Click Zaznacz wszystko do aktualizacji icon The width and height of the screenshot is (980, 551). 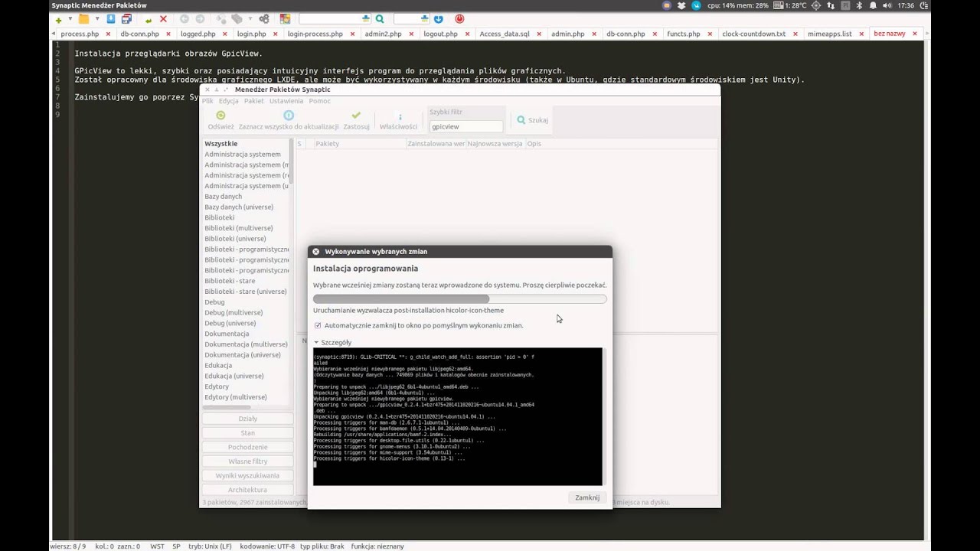[x=289, y=116]
